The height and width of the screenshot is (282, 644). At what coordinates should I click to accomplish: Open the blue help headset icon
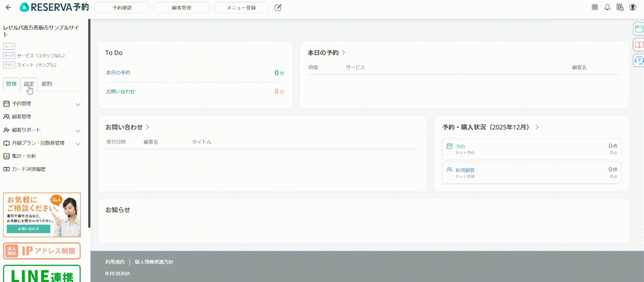[639, 60]
